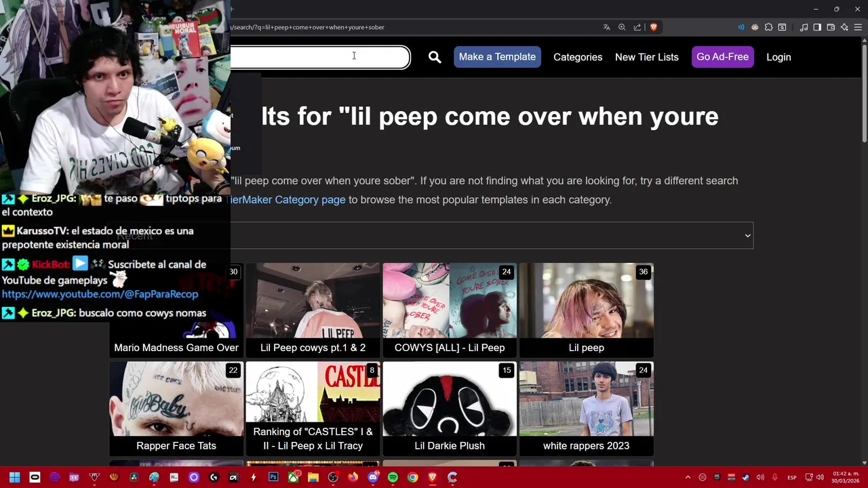Open the taskbar clock showing 01:42 a. m.
Image resolution: width=868 pixels, height=488 pixels.
(x=846, y=477)
